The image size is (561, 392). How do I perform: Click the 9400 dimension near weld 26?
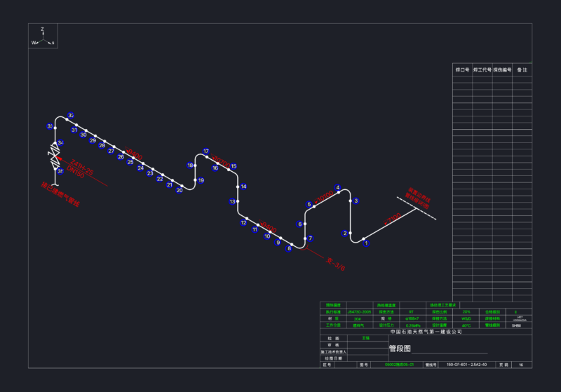[x=134, y=154]
